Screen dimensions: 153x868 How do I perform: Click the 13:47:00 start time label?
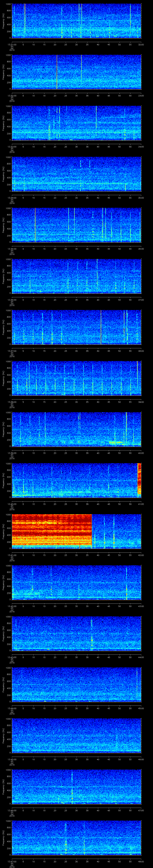(x=12, y=861)
